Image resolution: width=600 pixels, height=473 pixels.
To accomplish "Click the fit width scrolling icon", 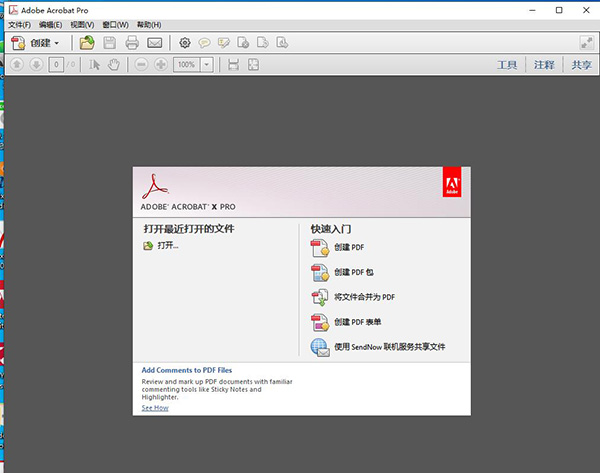I will (233, 65).
